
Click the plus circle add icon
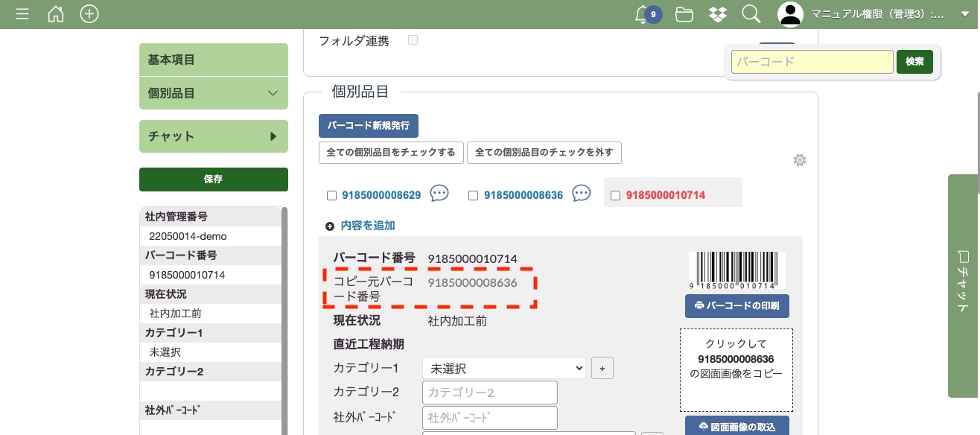(x=89, y=14)
